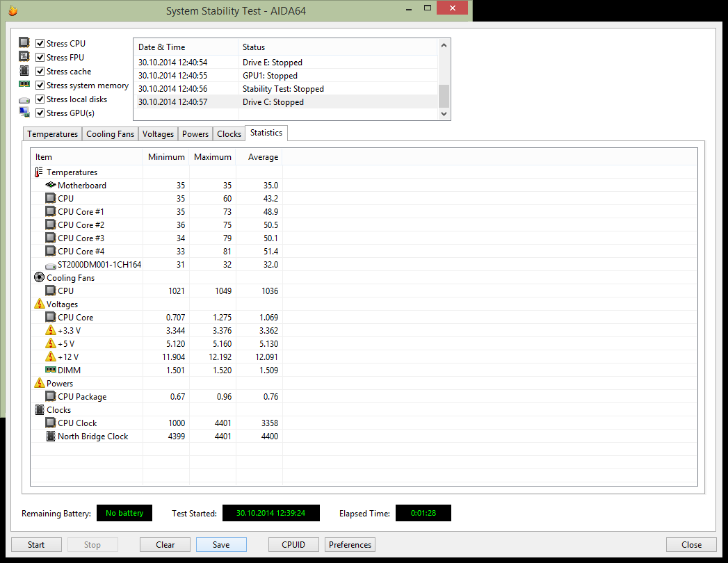The image size is (728, 563).
Task: Click the chip icon of CPU Core #4
Action: (x=51, y=251)
